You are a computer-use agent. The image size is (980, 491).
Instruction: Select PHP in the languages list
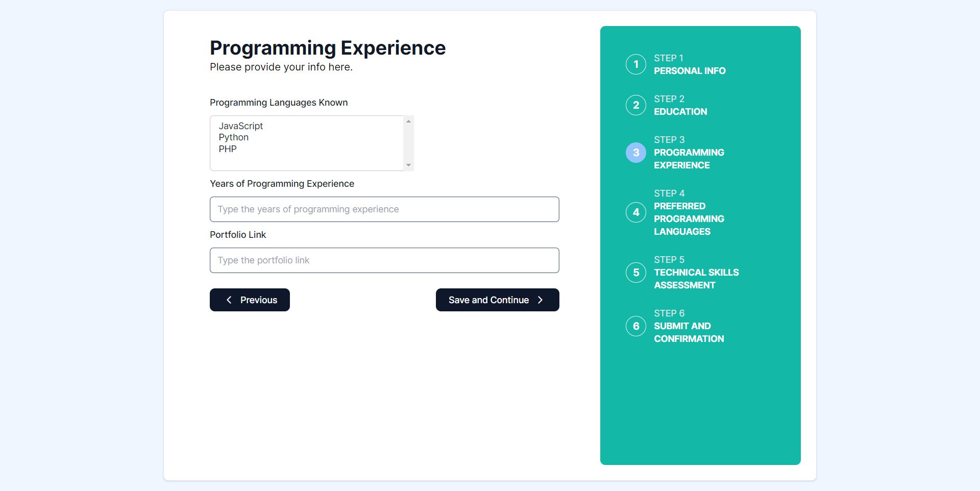click(228, 149)
